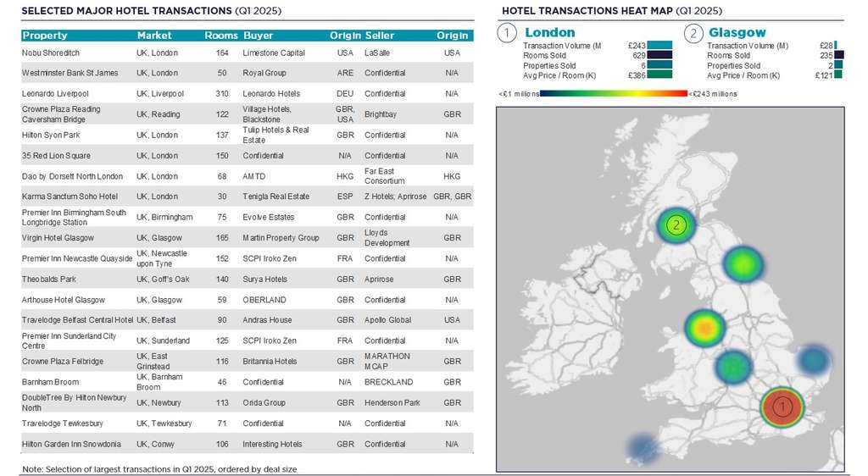
Task: Click seller Lloyds Development
Action: [387, 238]
